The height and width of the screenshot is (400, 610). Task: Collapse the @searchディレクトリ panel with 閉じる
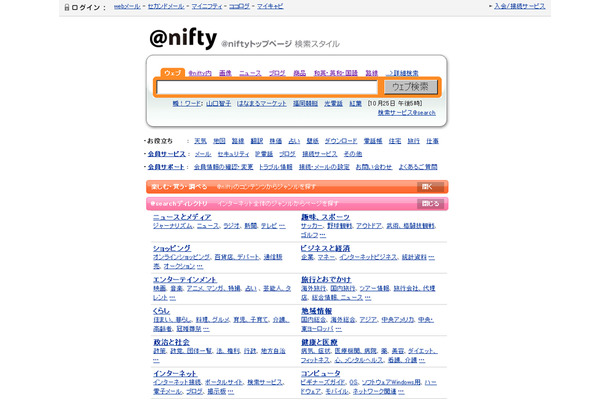click(430, 204)
